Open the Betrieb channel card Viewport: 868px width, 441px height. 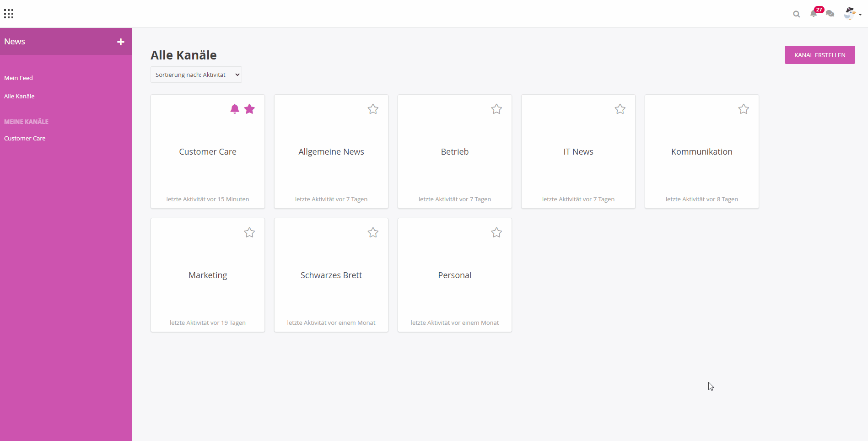coord(455,151)
